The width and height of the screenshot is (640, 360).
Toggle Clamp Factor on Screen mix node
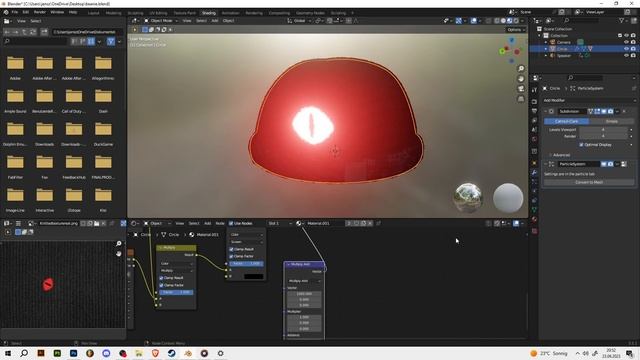231,256
